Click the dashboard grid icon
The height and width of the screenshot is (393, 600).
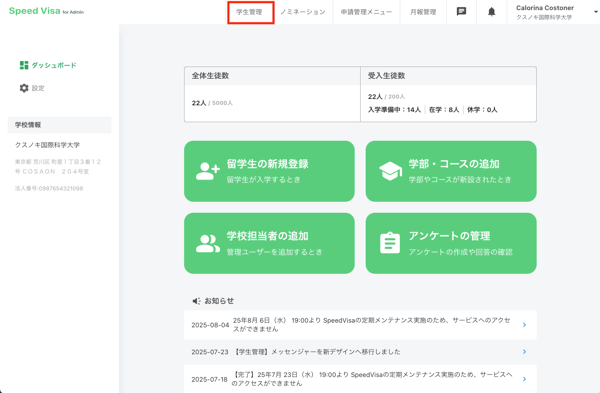click(x=24, y=65)
